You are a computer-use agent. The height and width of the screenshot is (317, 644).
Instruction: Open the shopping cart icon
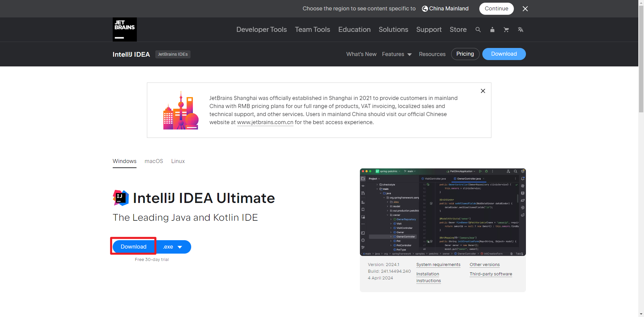(506, 30)
